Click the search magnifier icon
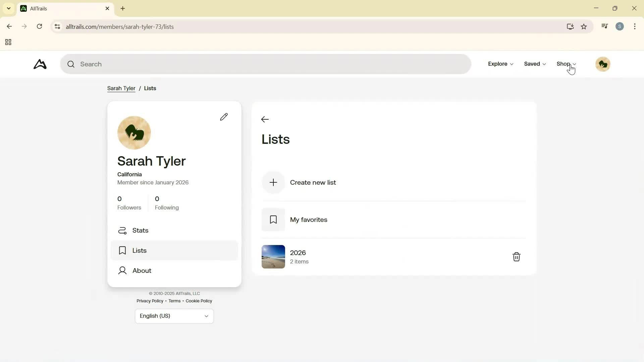644x362 pixels. (x=71, y=64)
